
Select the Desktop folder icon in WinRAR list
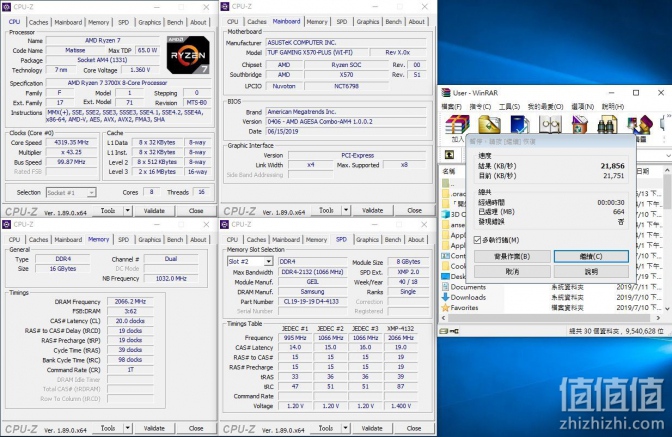click(x=445, y=276)
